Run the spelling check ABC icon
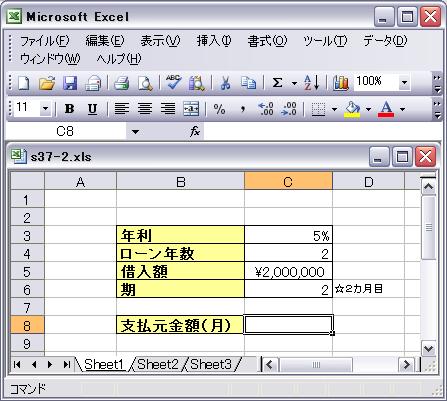The height and width of the screenshot is (401, 447). click(174, 83)
